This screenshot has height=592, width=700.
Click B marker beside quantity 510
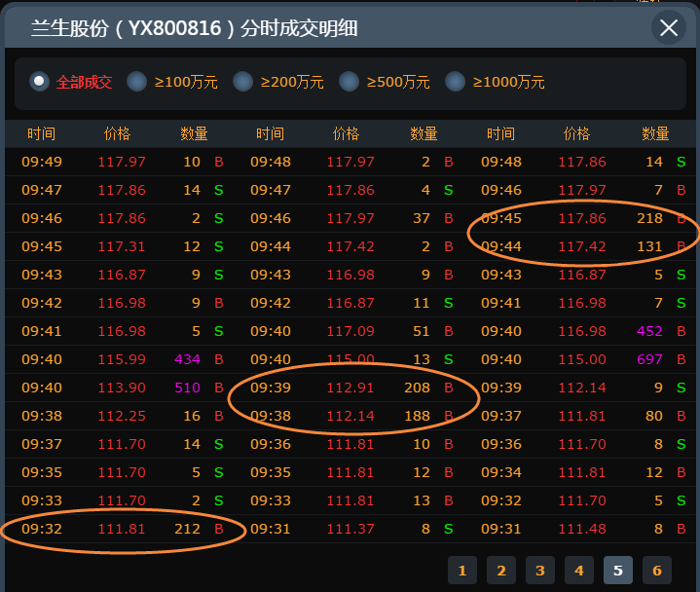pos(219,388)
